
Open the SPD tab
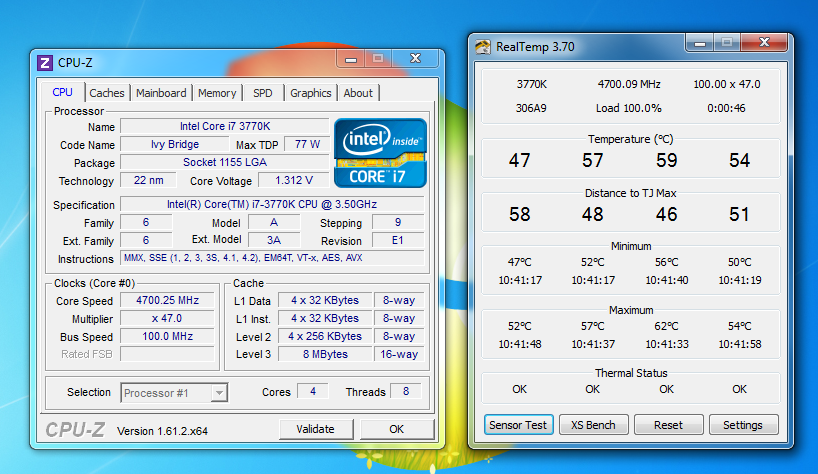[x=262, y=93]
